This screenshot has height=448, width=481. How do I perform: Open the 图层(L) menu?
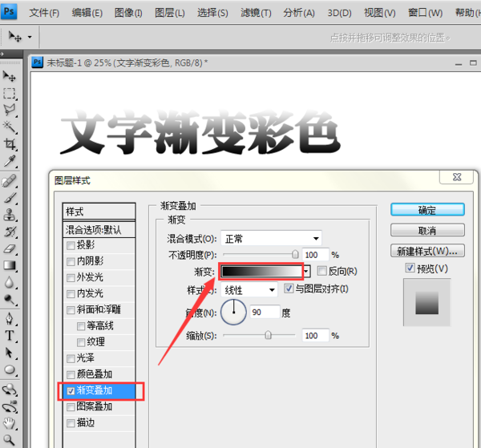[x=170, y=13]
